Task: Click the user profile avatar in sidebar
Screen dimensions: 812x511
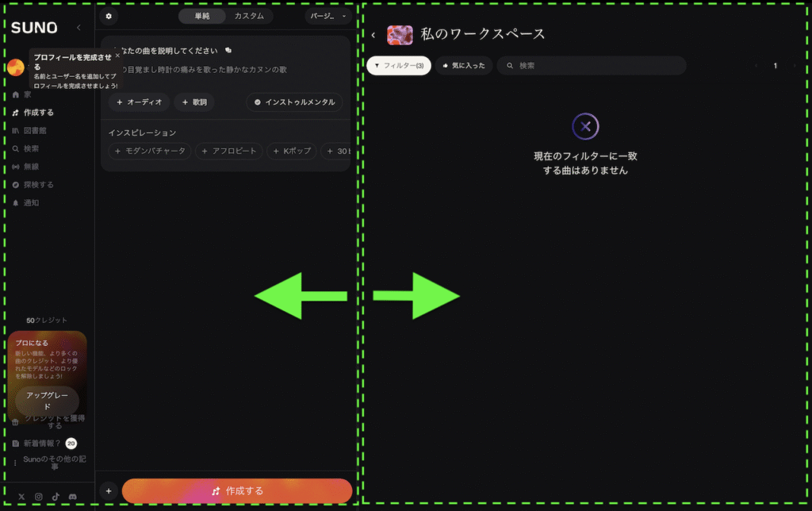Action: 16,67
